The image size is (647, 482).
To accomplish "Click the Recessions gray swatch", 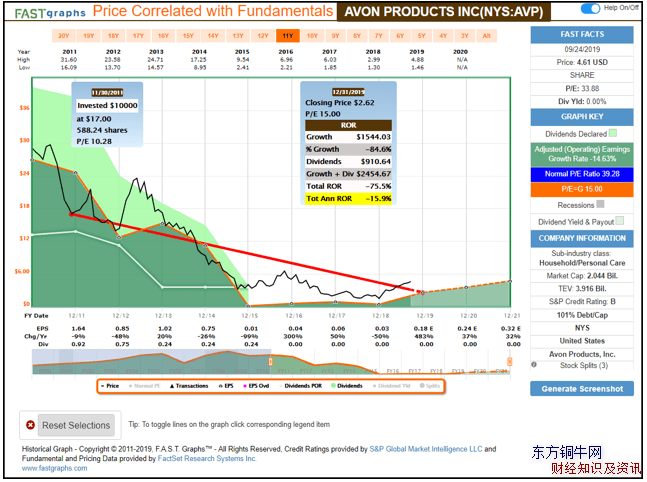I will (600, 204).
